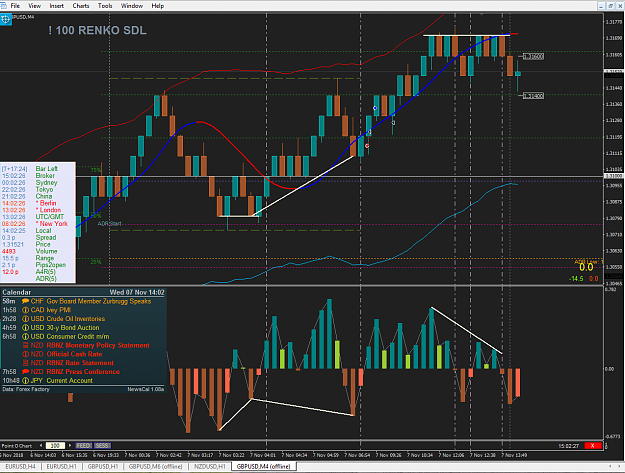Screen dimensions: 625x473
Task: Click the info icon beside USD Crude Oil Inventories
Action: (x=26, y=319)
